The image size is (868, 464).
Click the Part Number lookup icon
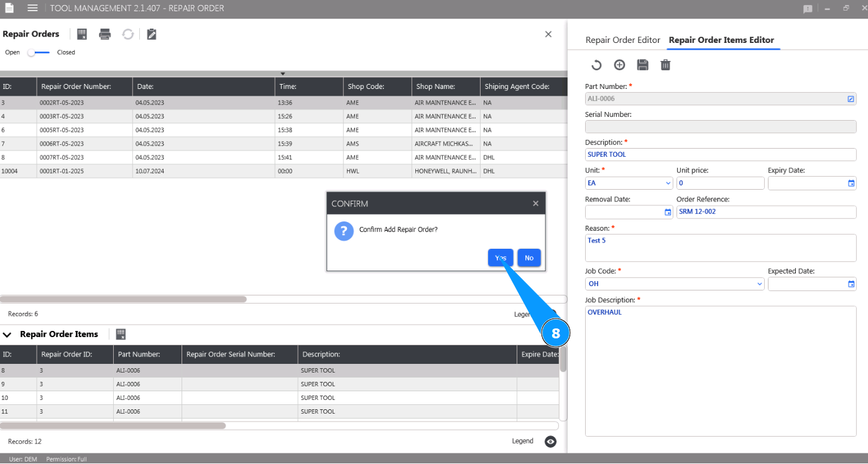[851, 99]
